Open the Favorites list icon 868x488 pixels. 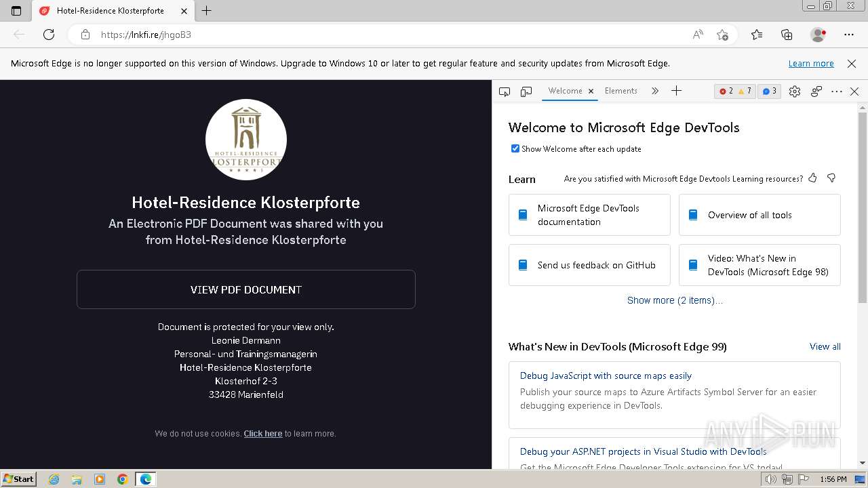(757, 35)
